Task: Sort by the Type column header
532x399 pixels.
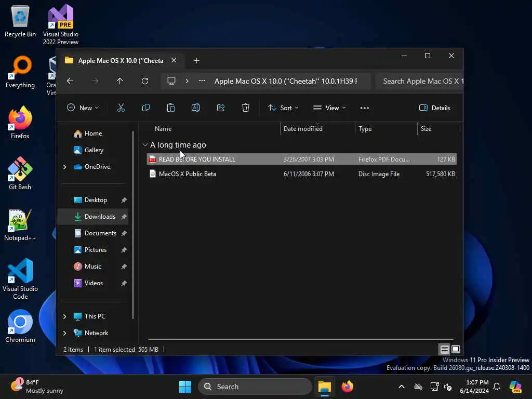Action: pos(386,129)
